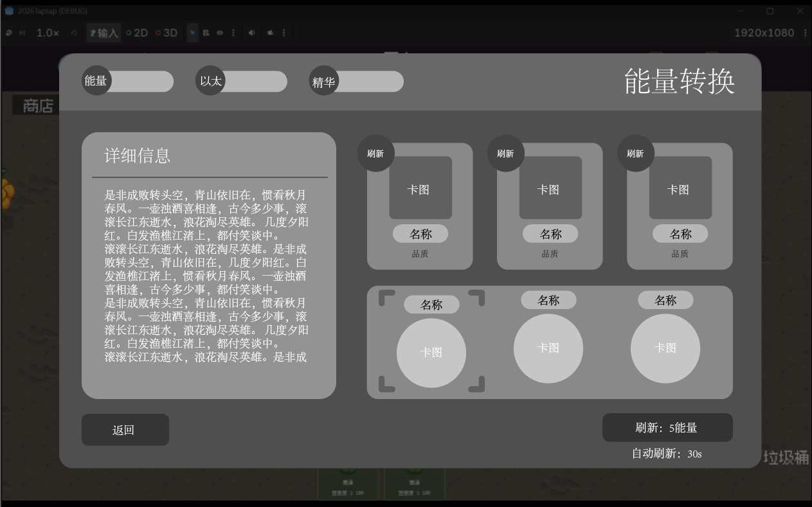Open the 1.0× speed dropdown
The width and height of the screenshot is (812, 507).
point(48,33)
